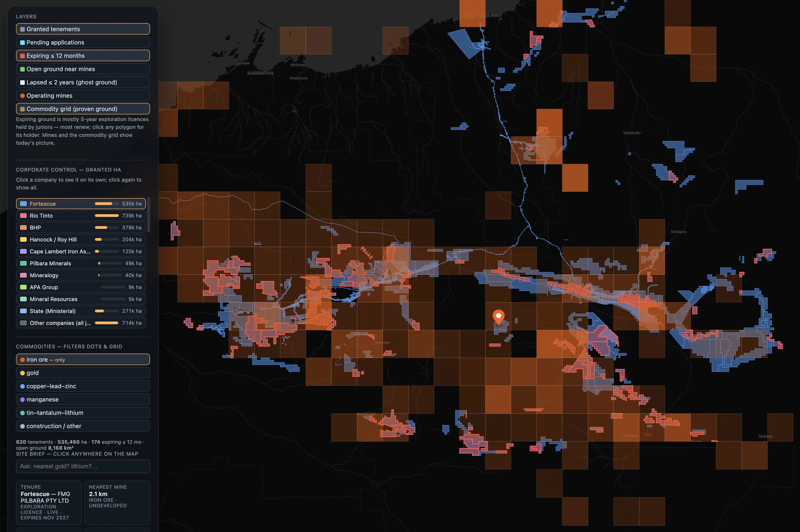Click the grey Granted tenements swatch
The width and height of the screenshot is (800, 532).
tap(22, 29)
